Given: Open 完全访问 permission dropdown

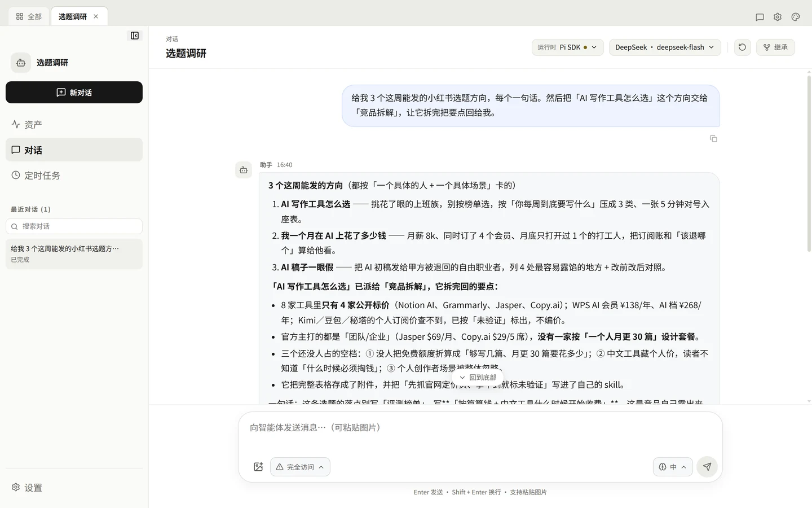Looking at the screenshot, I should point(300,467).
